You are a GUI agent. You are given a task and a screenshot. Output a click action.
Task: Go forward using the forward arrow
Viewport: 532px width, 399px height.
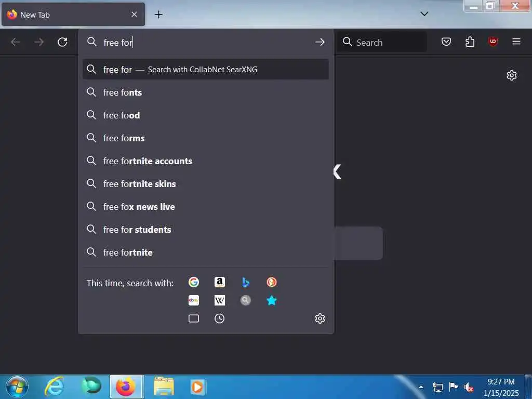39,42
